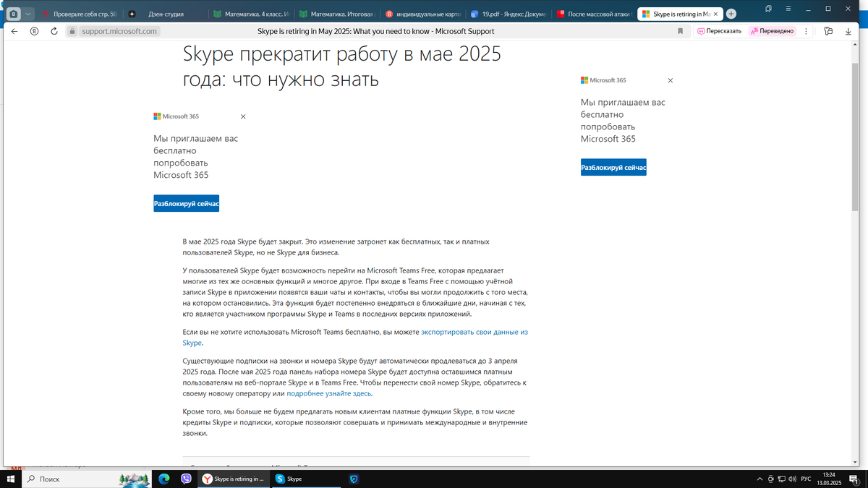Open the 'подробнее узнайте здесь' link
This screenshot has height=488, width=868.
coord(329,393)
